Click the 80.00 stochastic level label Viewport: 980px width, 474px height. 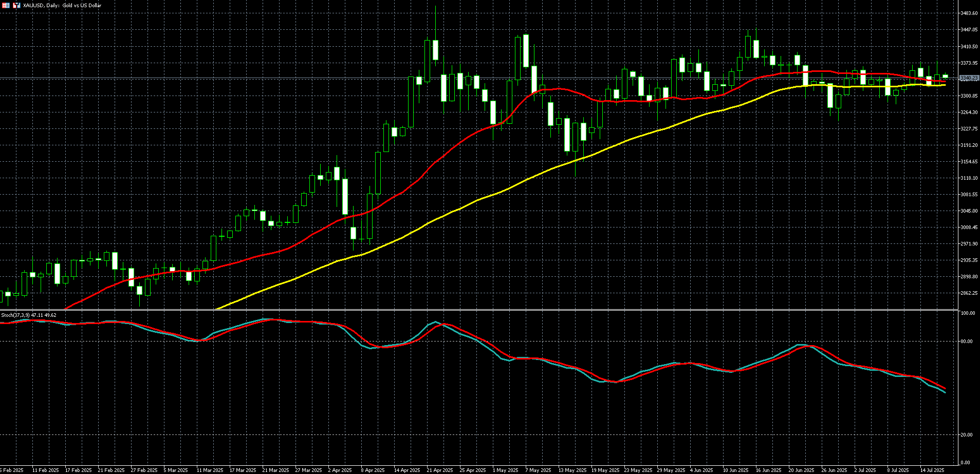click(968, 342)
